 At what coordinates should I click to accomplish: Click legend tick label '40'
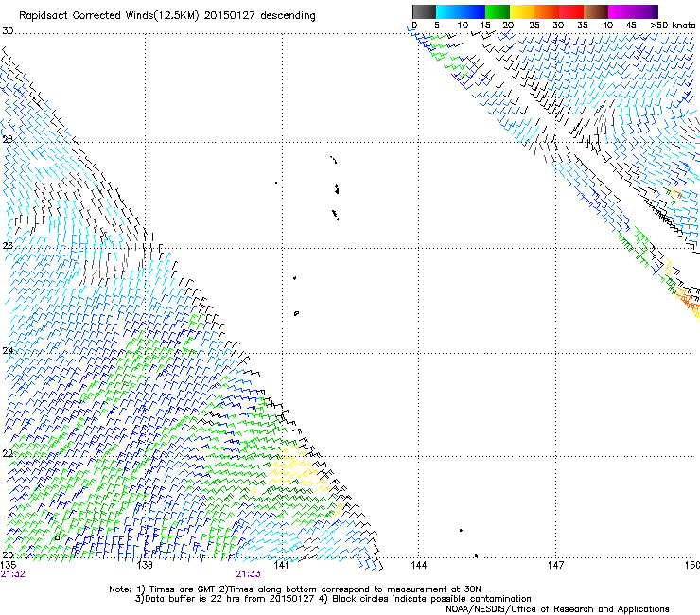(x=607, y=26)
